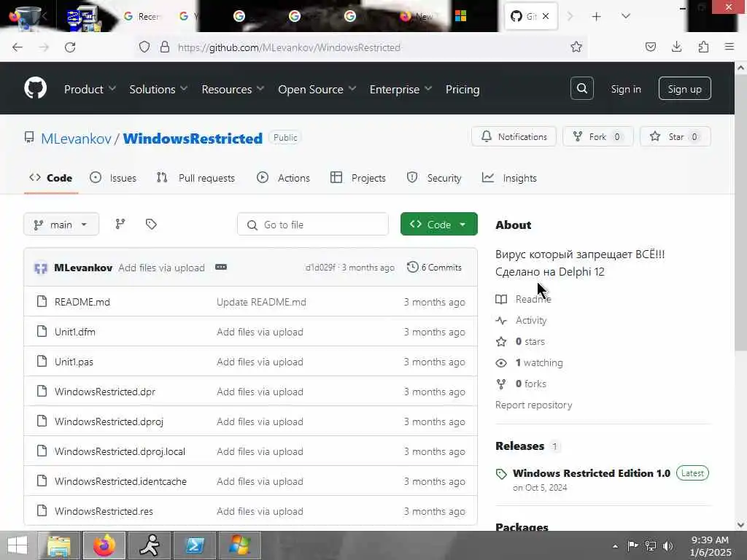
Task: Click the release tag icon beside Windows Restricted Edition
Action: point(501,474)
